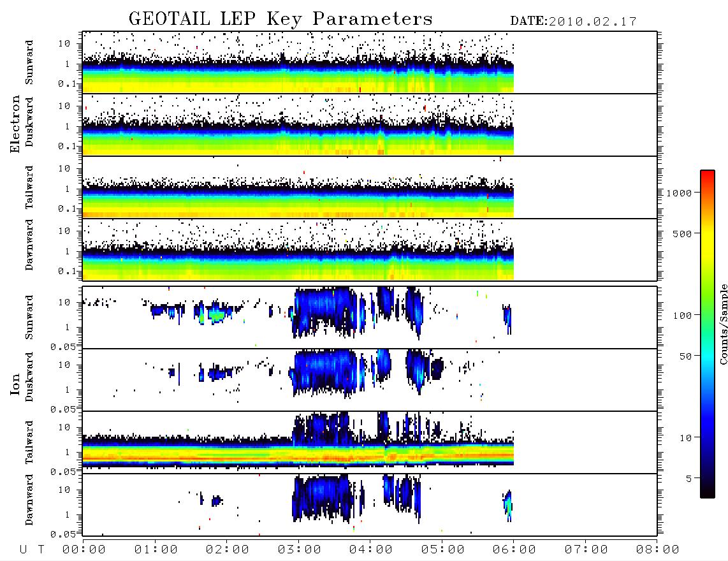The height and width of the screenshot is (561, 728).
Task: Click the Counts/Sample colorbar label
Action: tap(723, 324)
